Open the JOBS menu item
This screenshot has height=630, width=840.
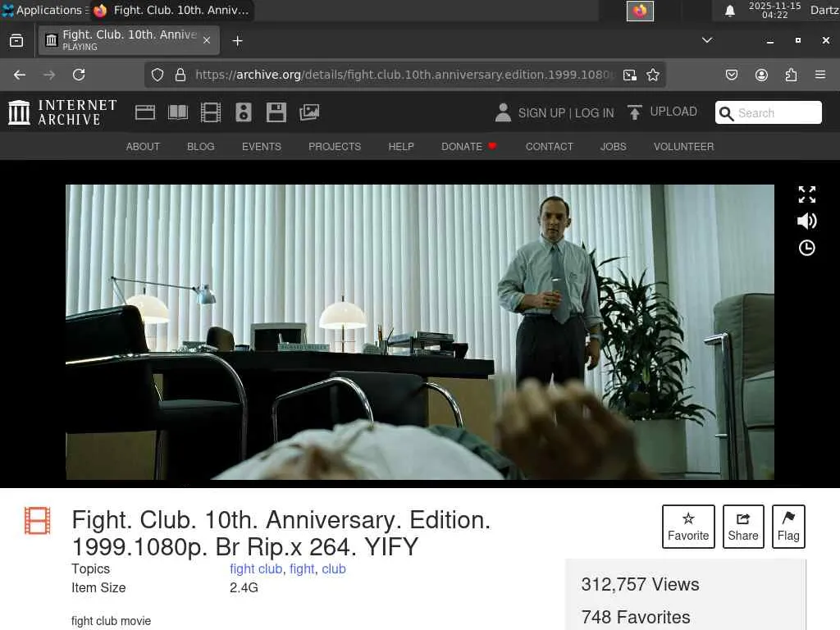pyautogui.click(x=613, y=146)
